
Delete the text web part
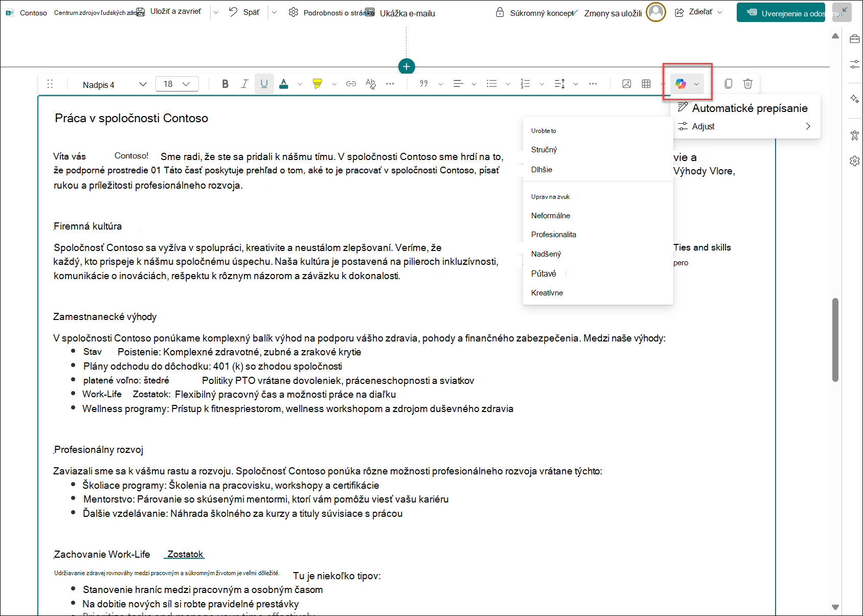(x=748, y=84)
